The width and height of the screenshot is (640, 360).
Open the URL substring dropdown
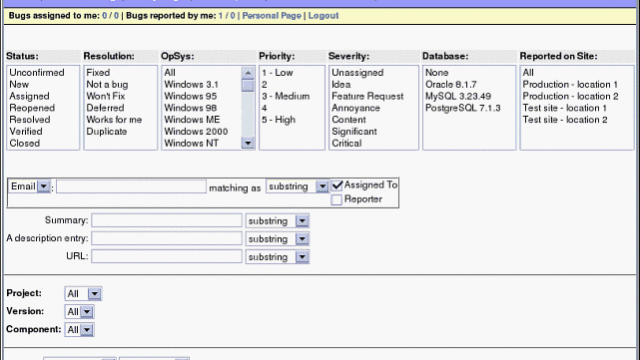coord(277,257)
